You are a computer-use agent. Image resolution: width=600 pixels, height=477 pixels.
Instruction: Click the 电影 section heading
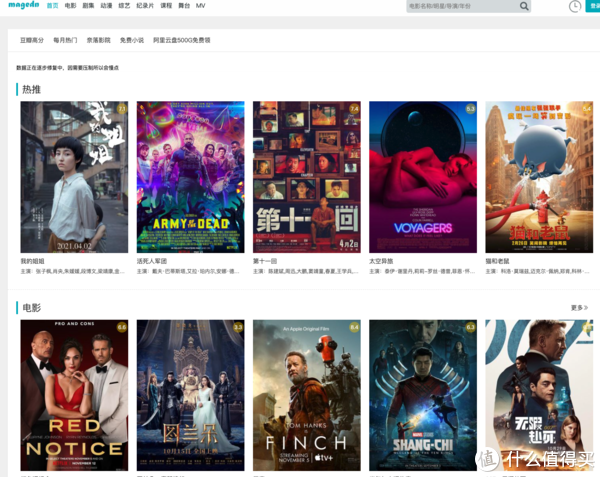31,308
